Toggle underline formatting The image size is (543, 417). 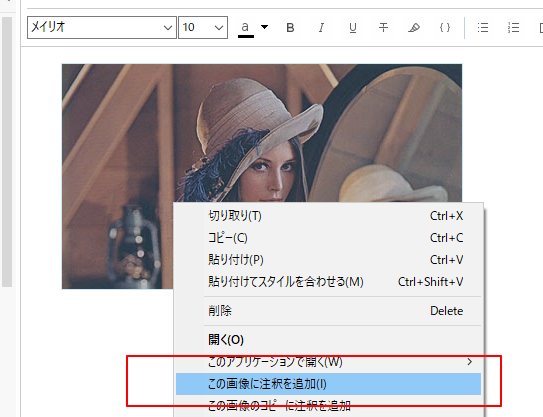click(x=353, y=27)
